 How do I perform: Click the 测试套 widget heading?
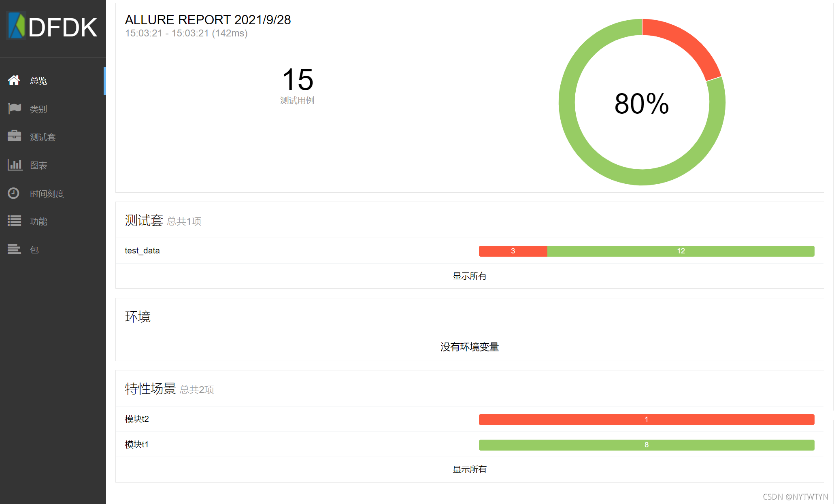pyautogui.click(x=144, y=221)
